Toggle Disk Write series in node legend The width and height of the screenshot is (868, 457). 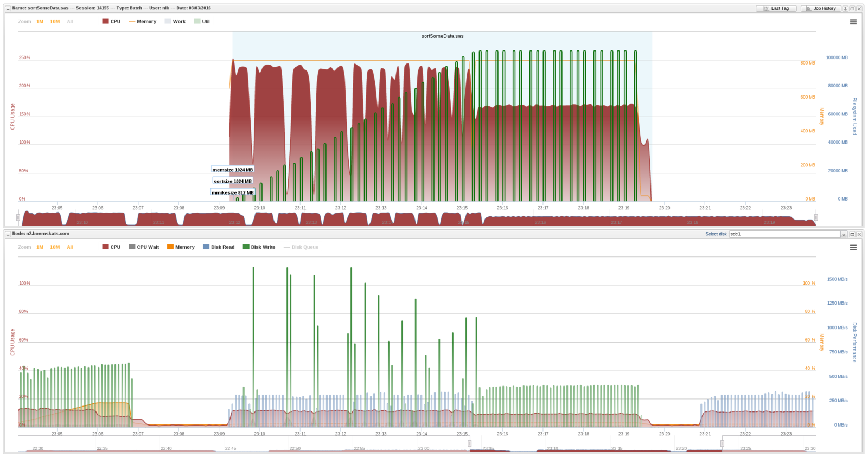(x=259, y=247)
